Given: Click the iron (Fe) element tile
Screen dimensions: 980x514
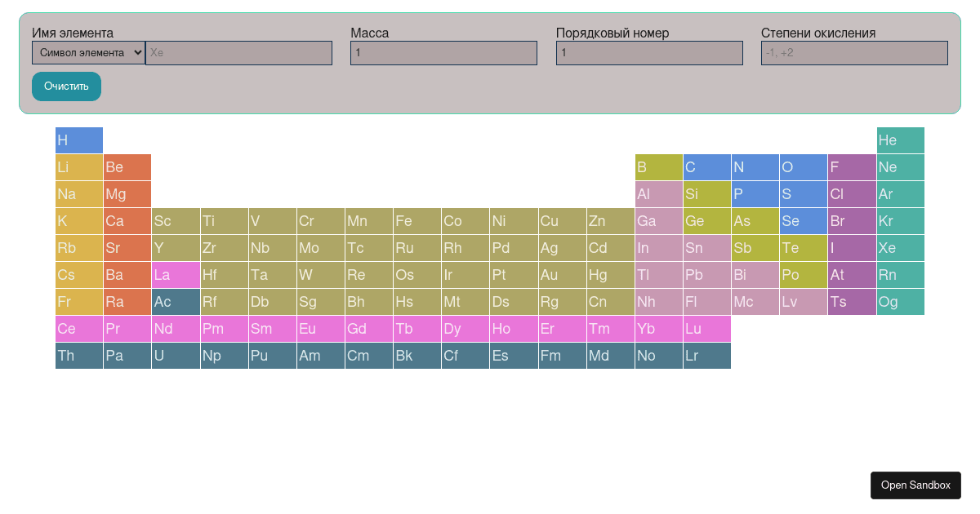Looking at the screenshot, I should coord(416,220).
